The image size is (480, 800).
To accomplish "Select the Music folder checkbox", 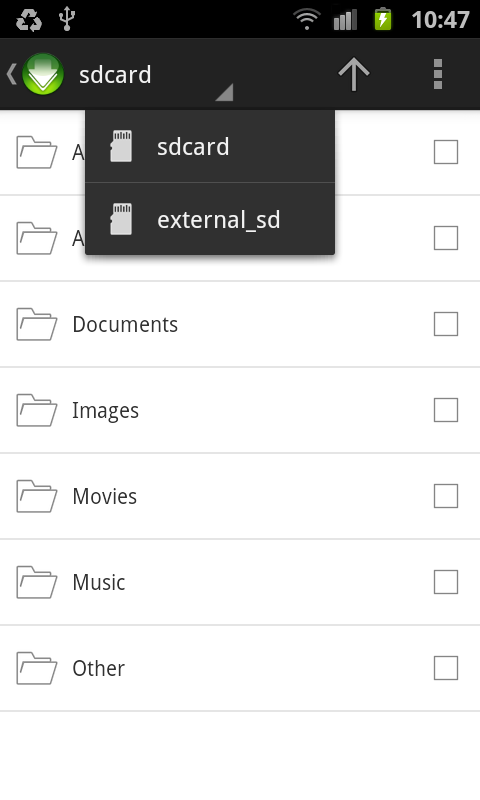I will 446,582.
